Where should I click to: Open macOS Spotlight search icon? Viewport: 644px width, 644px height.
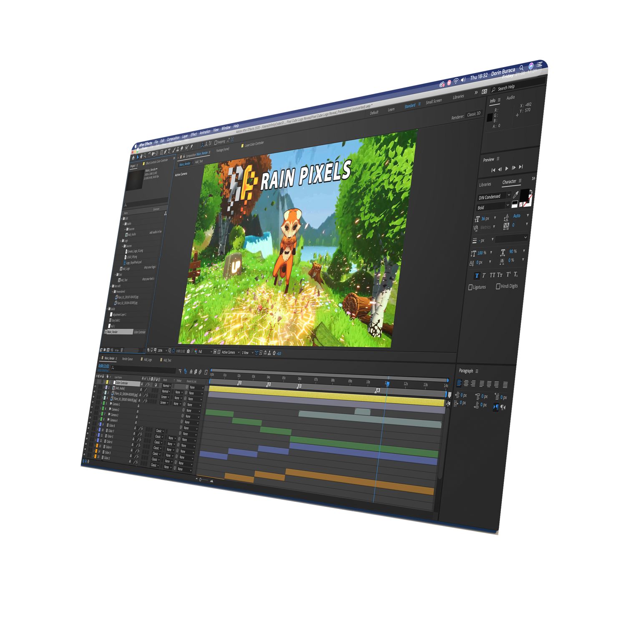pyautogui.click(x=521, y=68)
